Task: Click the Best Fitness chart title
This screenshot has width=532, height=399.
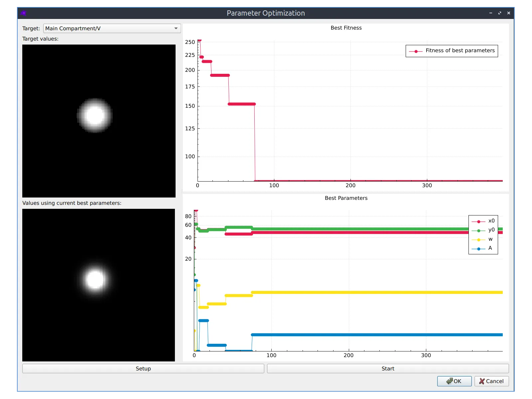Action: (x=346, y=28)
